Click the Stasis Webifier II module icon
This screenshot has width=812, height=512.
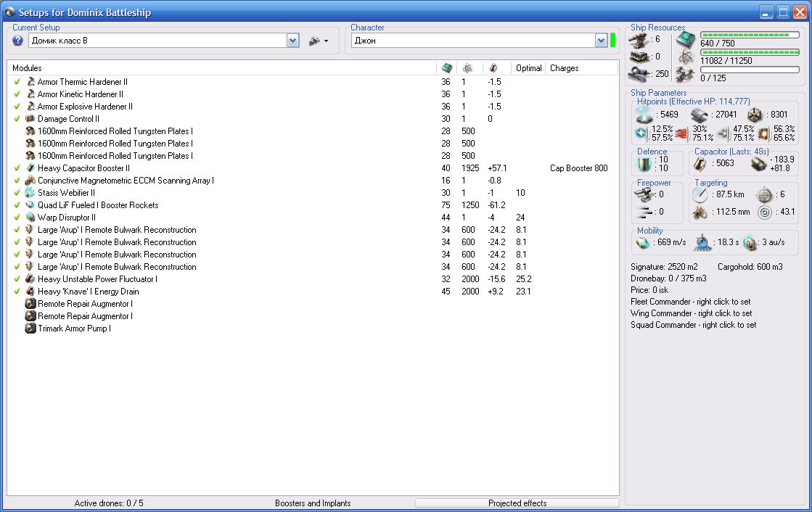30,193
